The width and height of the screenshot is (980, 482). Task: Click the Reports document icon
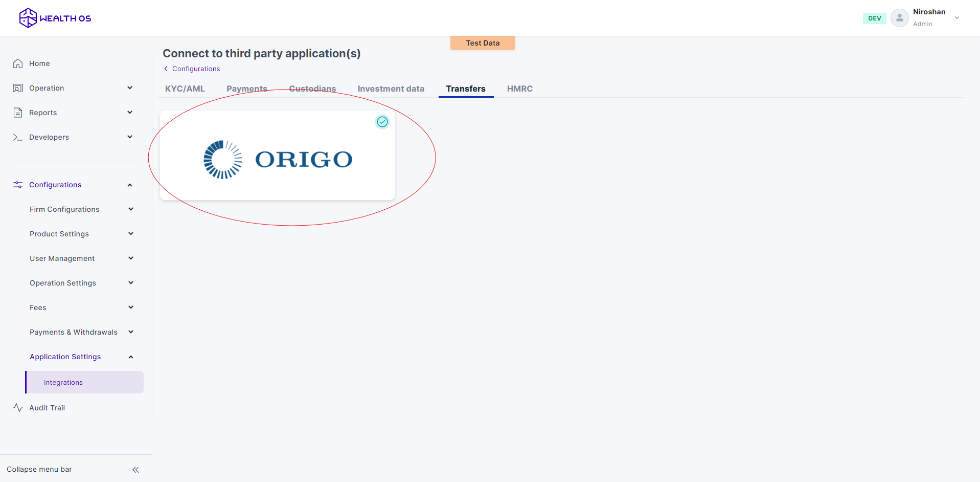(x=18, y=113)
